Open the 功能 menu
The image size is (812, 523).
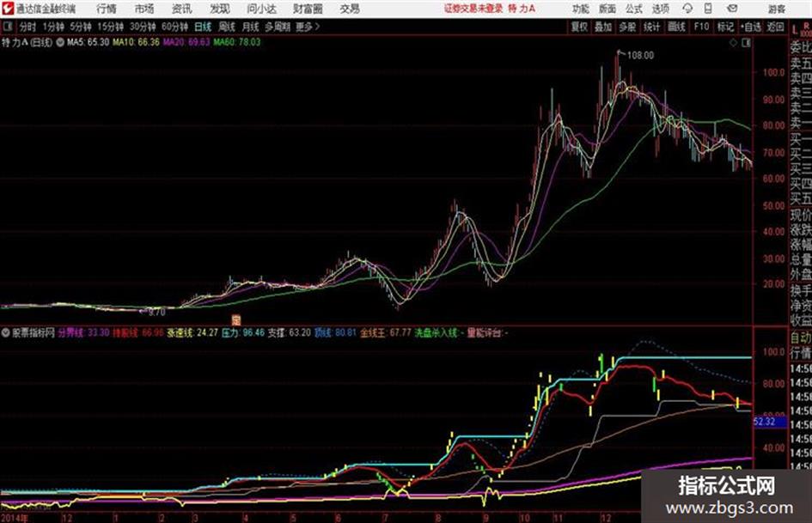[x=581, y=9]
